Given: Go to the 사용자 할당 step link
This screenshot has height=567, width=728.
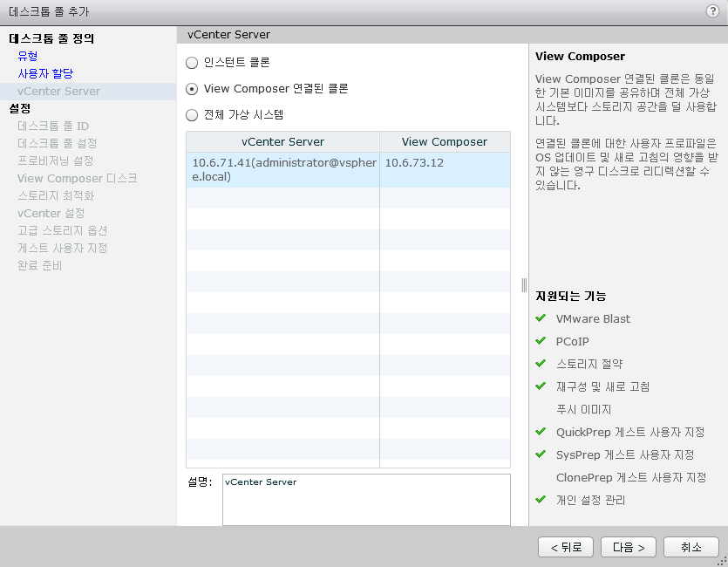Looking at the screenshot, I should [x=45, y=73].
